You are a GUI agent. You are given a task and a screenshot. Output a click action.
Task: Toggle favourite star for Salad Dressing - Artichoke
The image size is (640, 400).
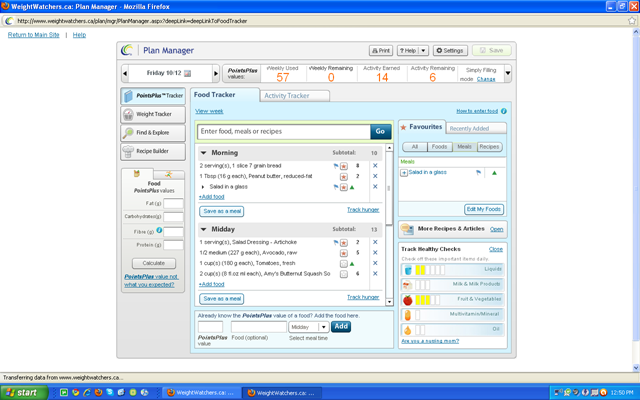pyautogui.click(x=344, y=242)
